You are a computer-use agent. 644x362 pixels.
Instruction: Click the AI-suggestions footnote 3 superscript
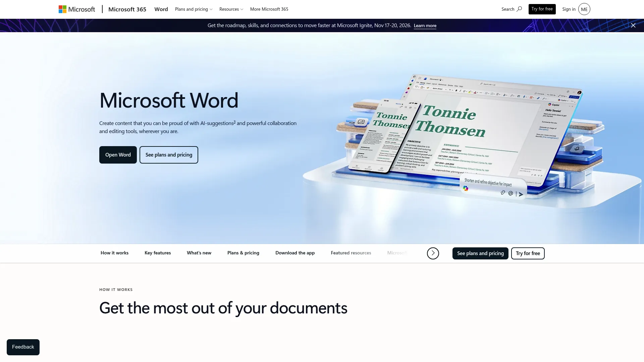pyautogui.click(x=234, y=122)
